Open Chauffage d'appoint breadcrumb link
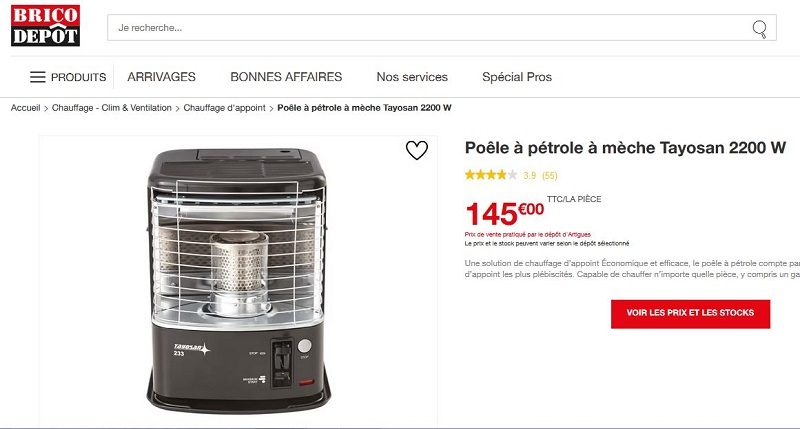This screenshot has height=429, width=800. [x=224, y=108]
